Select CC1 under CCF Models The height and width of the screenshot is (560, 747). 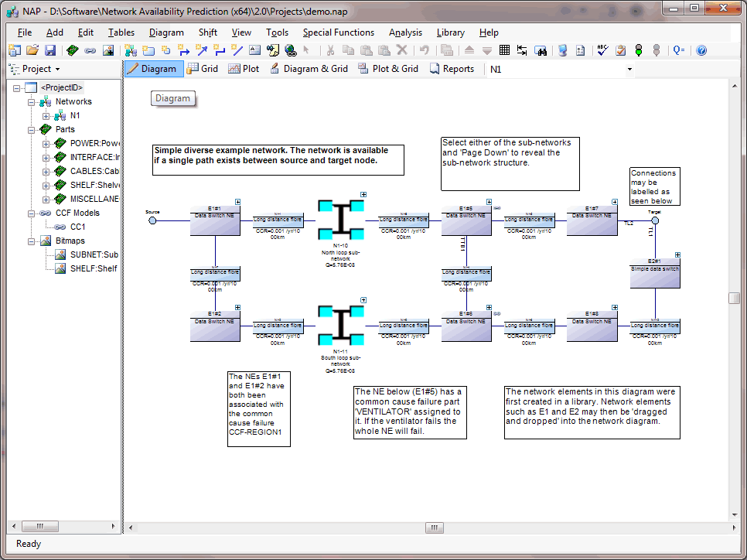[77, 227]
